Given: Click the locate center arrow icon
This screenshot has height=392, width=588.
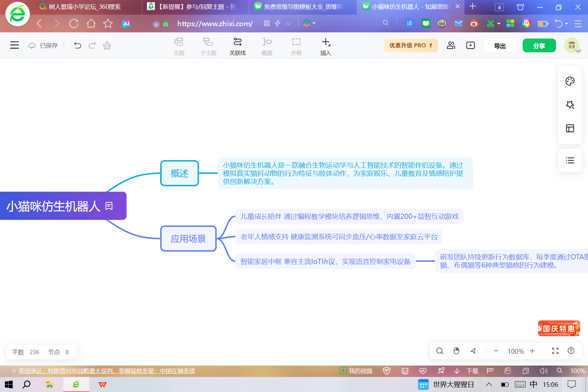Looking at the screenshot, I should 473,351.
